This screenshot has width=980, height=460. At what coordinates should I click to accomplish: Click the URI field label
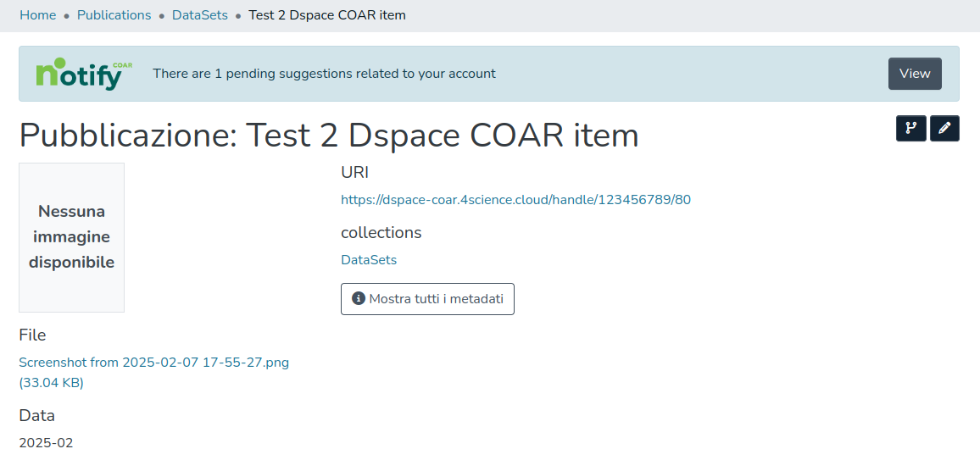click(x=354, y=173)
